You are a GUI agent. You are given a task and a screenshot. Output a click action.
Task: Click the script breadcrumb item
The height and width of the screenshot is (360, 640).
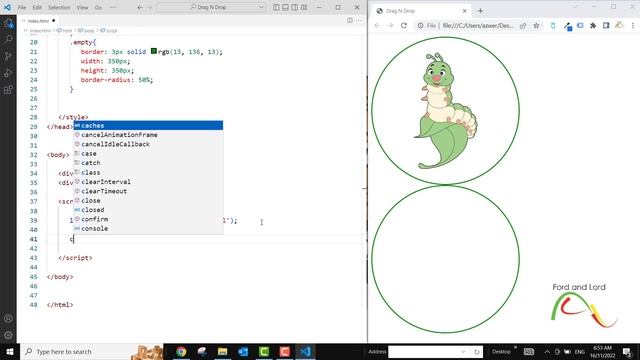(x=109, y=31)
